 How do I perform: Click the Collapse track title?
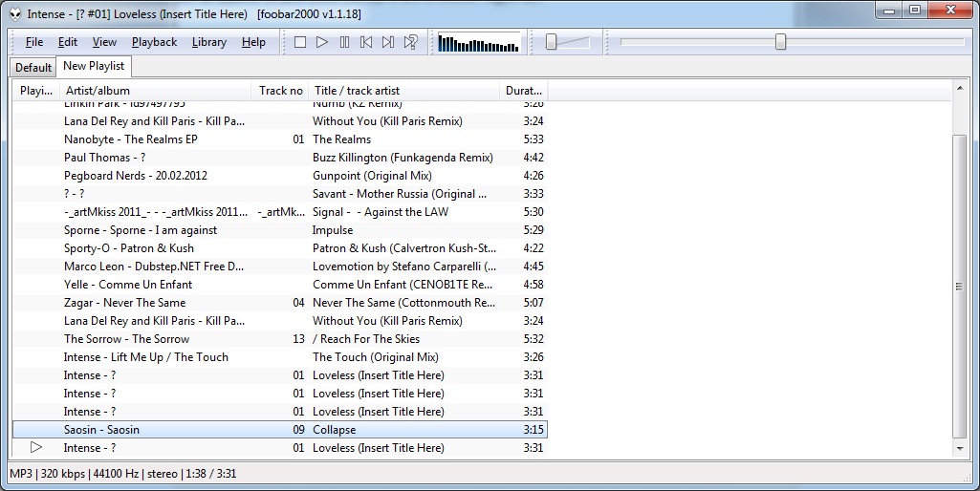click(x=334, y=429)
